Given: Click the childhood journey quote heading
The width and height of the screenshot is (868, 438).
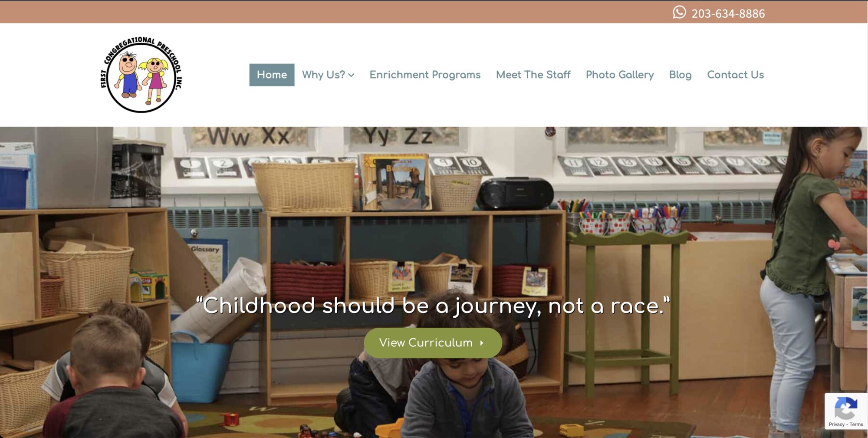Looking at the screenshot, I should (x=433, y=306).
